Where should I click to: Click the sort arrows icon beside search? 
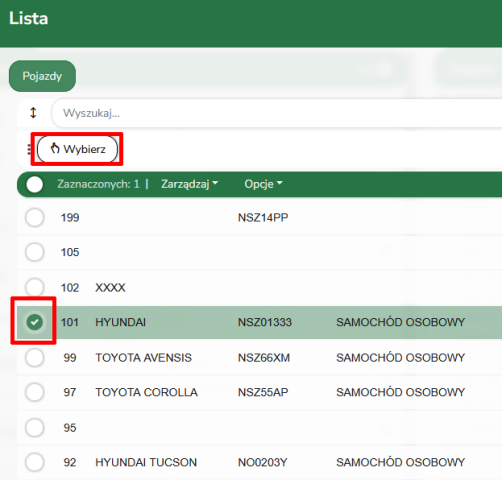(x=33, y=113)
